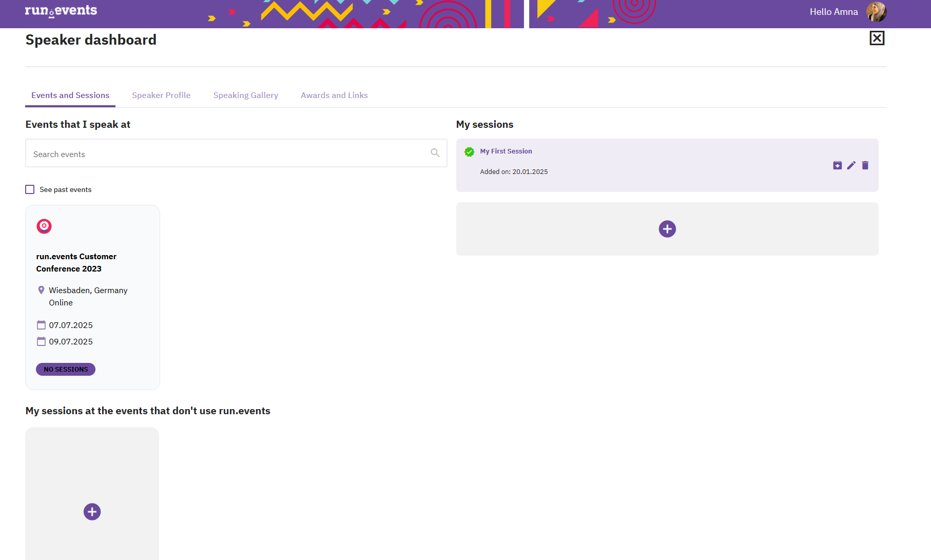Open the Speaking Gallery tab
Image resolution: width=931 pixels, height=560 pixels.
246,95
